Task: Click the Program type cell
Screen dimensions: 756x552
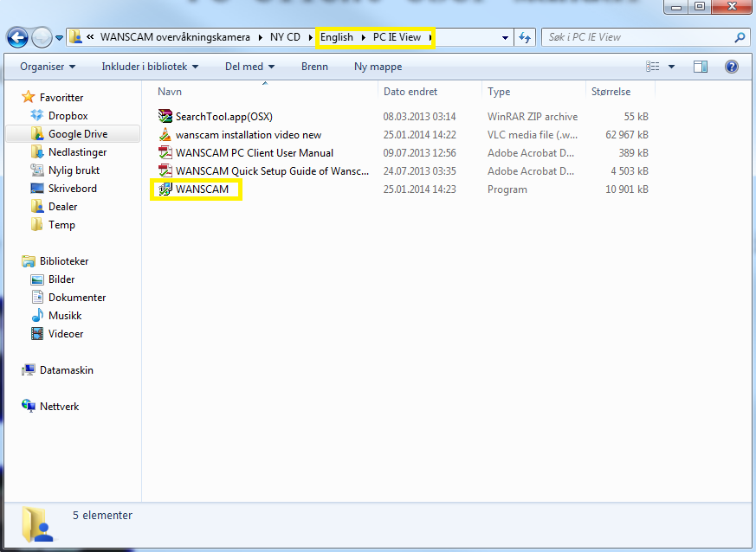Action: point(507,189)
